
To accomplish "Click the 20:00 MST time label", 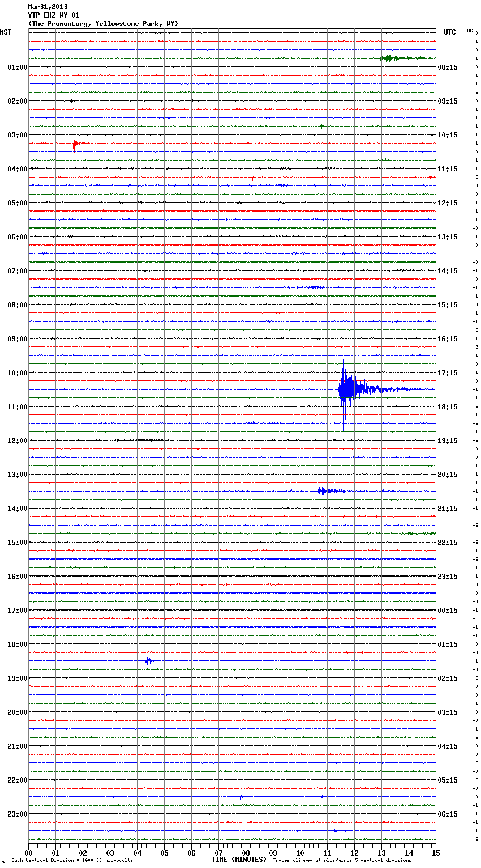I will [x=17, y=712].
